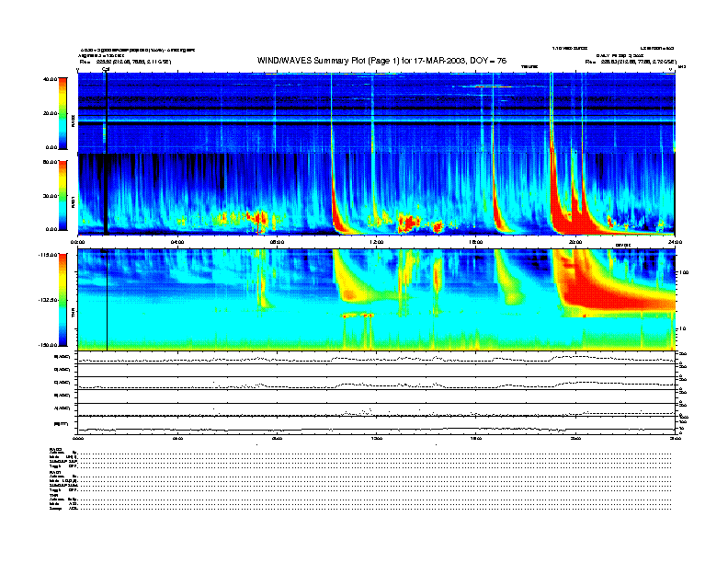This screenshot has height=563, width=728.
Task: Select the RAD2 color scale bar topped at 40.00
Action: (63, 113)
